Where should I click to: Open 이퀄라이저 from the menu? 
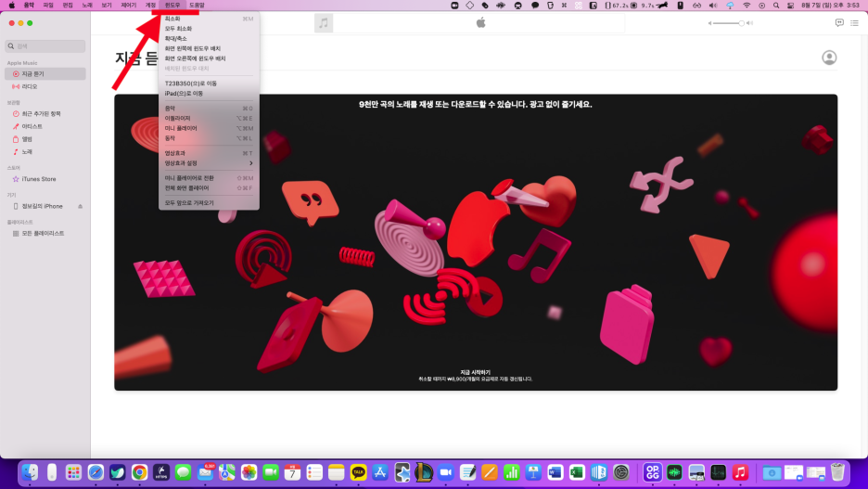click(209, 119)
